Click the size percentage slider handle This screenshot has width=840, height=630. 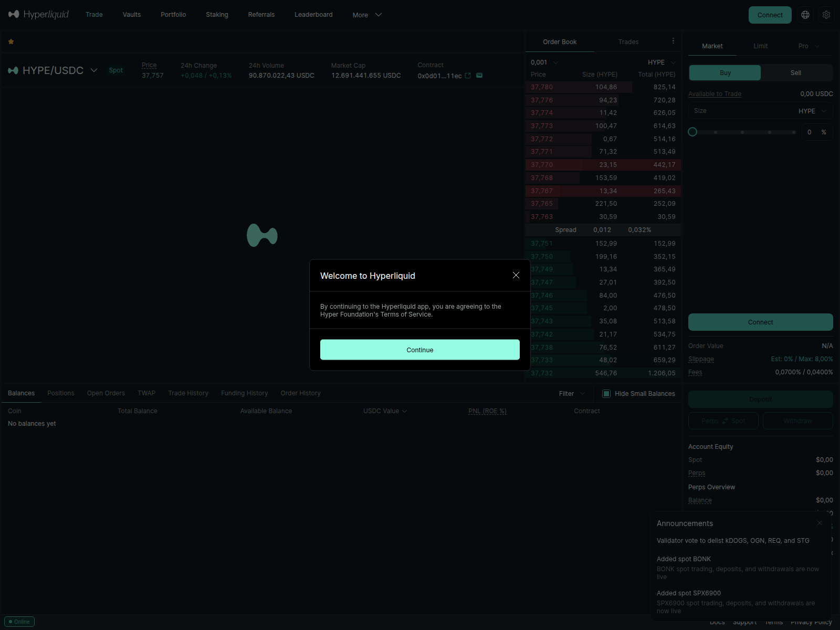(692, 132)
